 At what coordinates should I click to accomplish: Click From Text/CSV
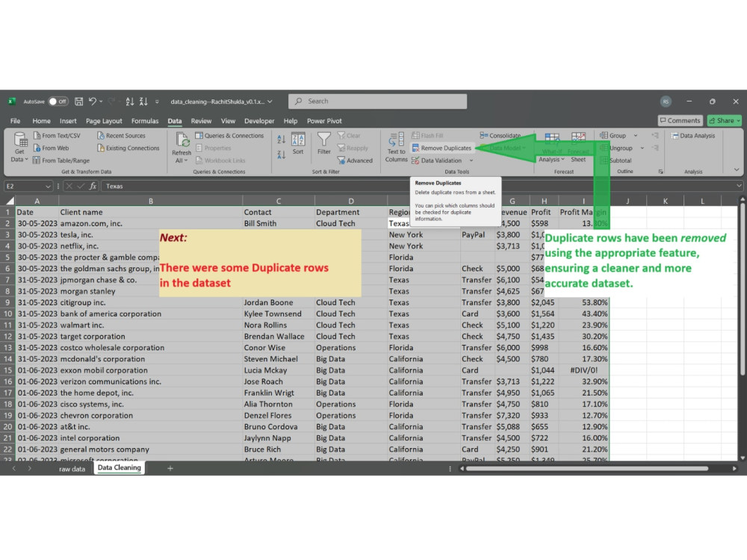(x=57, y=136)
